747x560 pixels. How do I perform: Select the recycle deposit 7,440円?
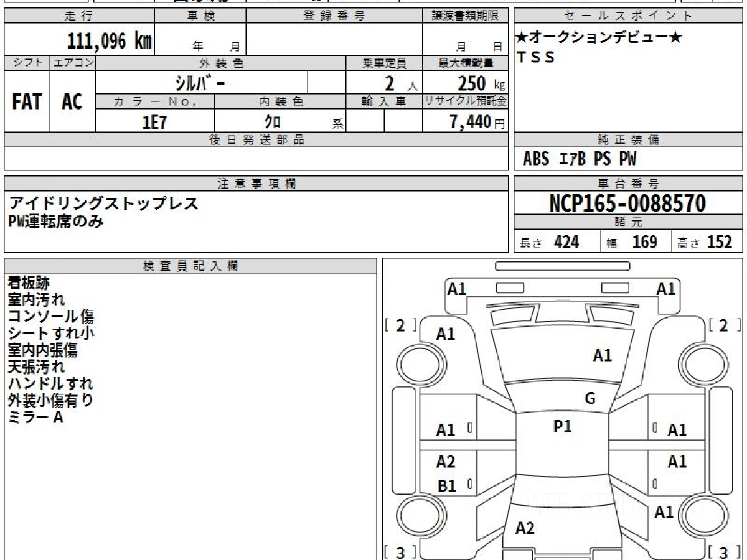click(x=477, y=122)
